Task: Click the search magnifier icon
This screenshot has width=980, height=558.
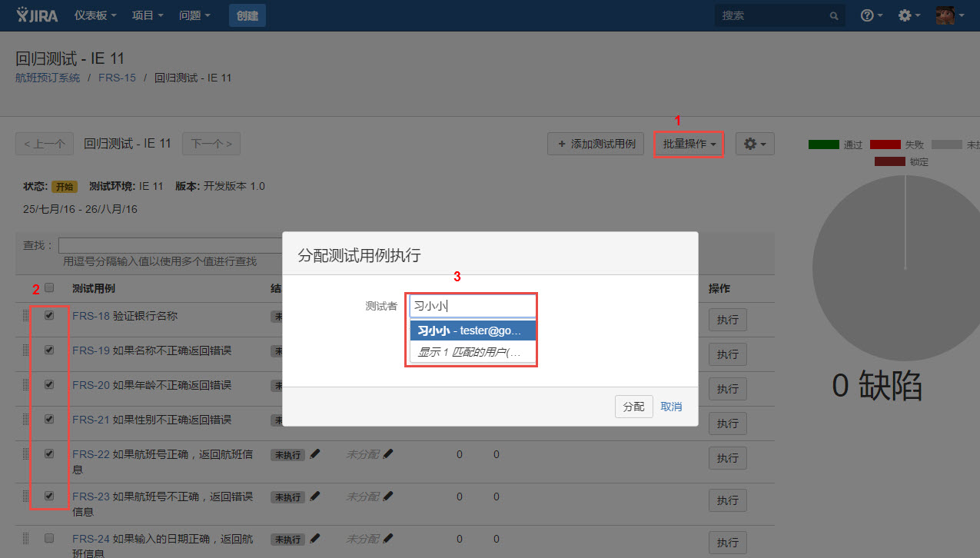Action: point(834,15)
